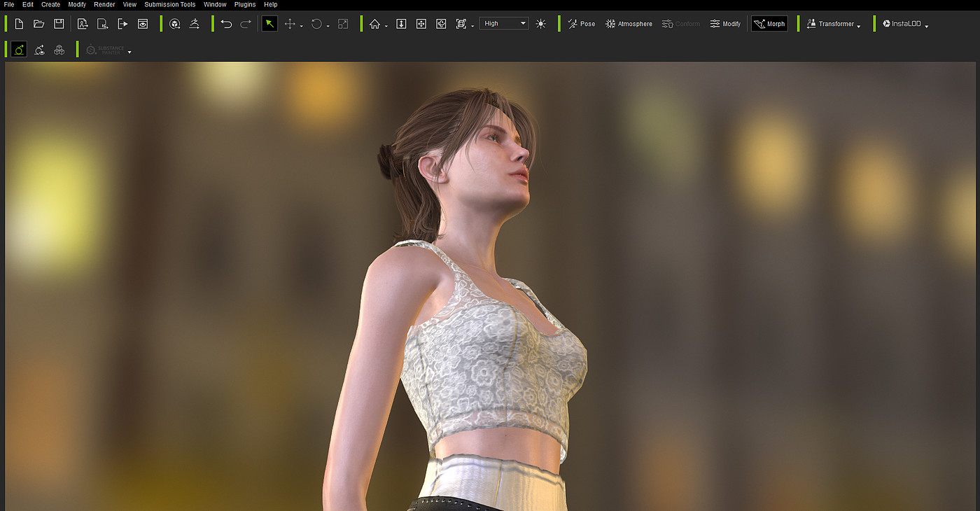980x511 pixels.
Task: Open a file with the folder icon
Action: tap(39, 24)
